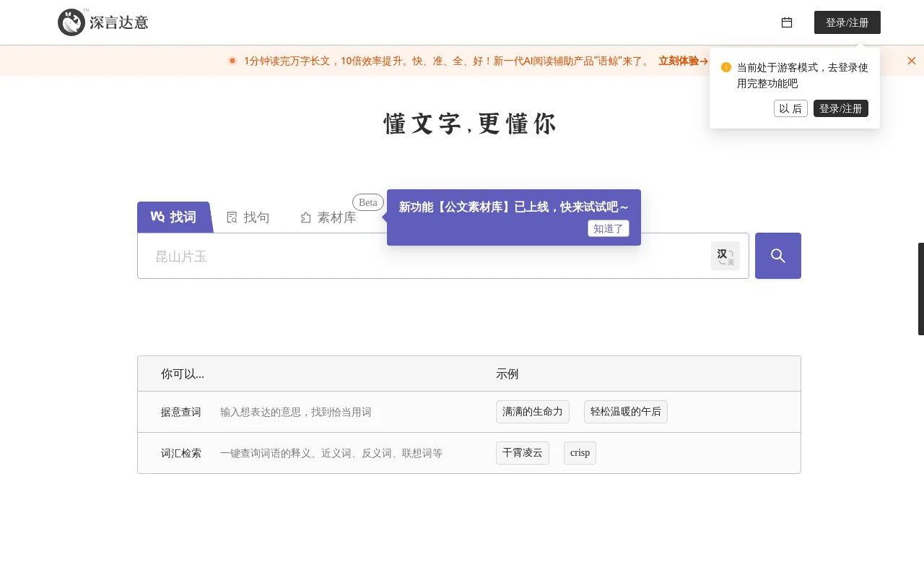Click the dark scrollbar on the right edge

pyautogui.click(x=921, y=289)
